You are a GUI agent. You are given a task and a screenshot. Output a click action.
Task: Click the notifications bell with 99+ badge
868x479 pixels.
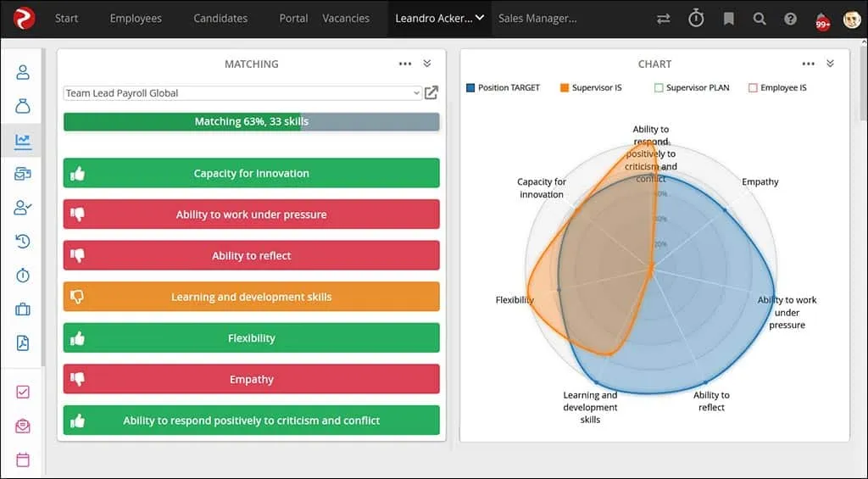point(821,19)
